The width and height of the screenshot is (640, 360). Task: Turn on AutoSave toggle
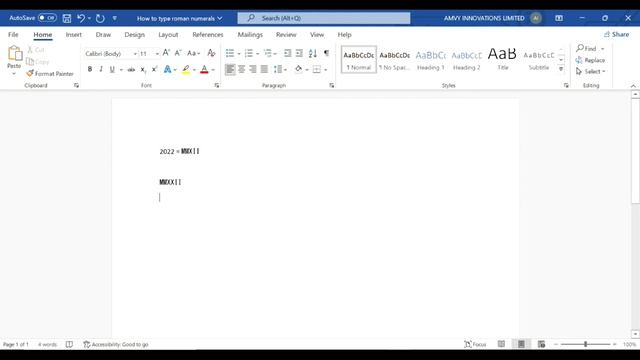pos(47,18)
